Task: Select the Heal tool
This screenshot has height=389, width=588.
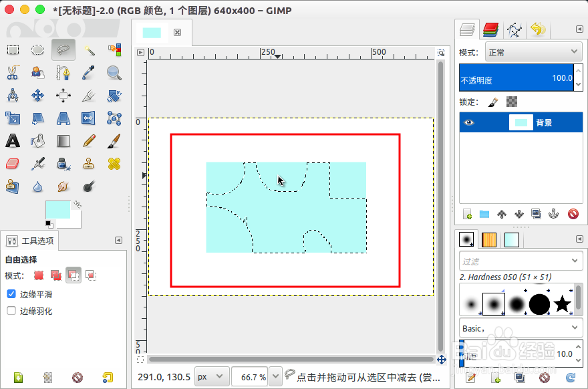Action: pos(114,164)
